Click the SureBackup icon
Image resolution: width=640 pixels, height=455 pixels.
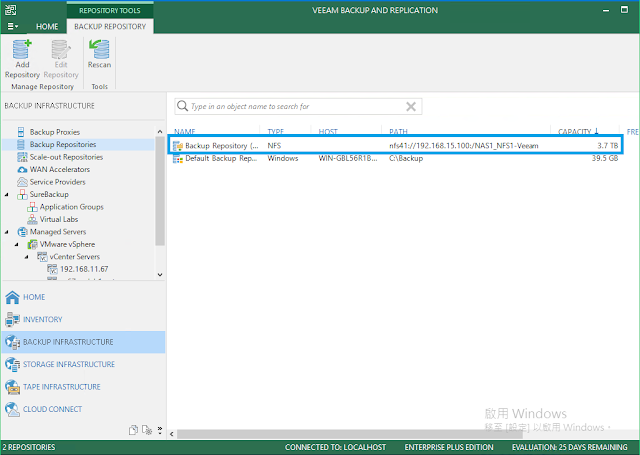(x=22, y=194)
